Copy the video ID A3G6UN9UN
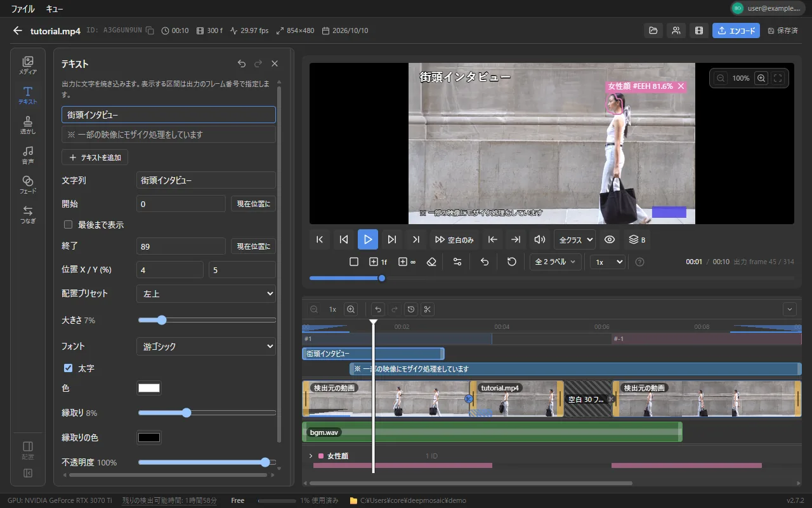The height and width of the screenshot is (508, 812). tap(150, 30)
